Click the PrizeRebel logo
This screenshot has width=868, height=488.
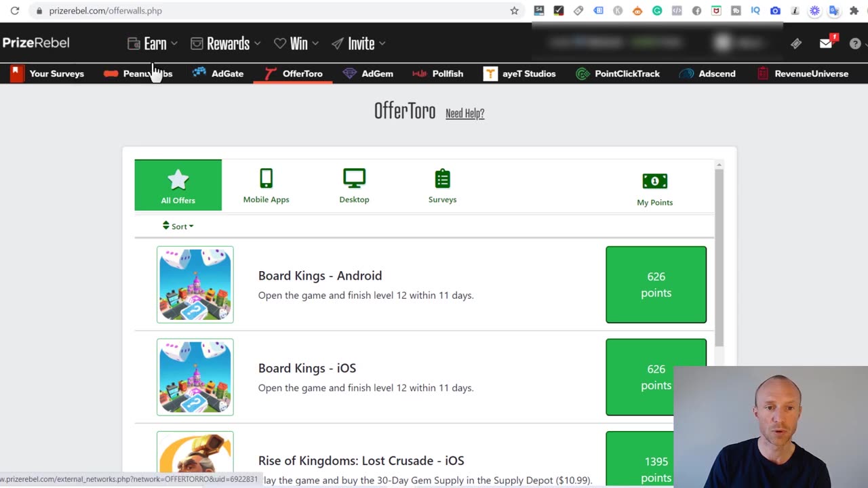36,43
